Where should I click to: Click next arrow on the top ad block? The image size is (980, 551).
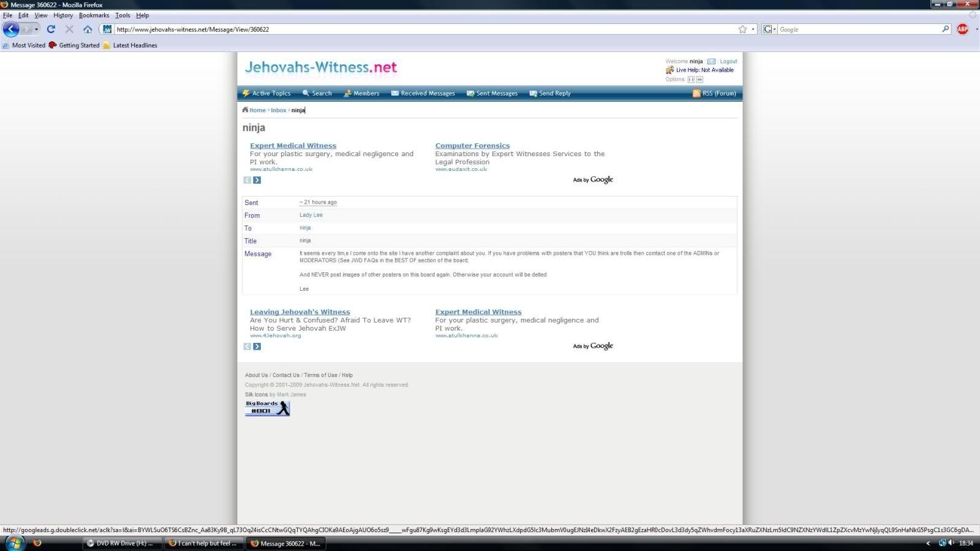coord(257,180)
